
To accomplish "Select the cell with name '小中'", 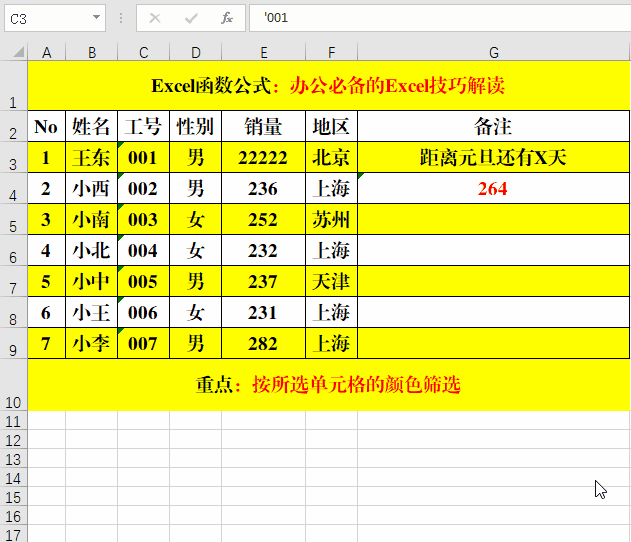I will pyautogui.click(x=91, y=281).
